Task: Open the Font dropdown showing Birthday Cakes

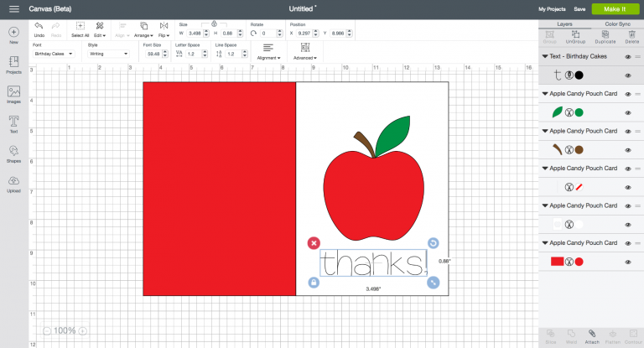Action: pos(54,54)
